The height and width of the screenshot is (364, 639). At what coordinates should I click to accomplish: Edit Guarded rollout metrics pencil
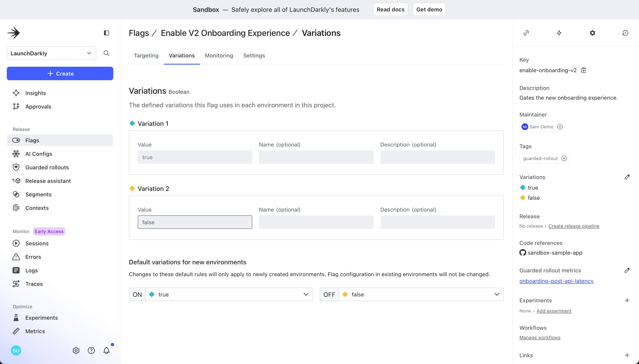pyautogui.click(x=627, y=270)
